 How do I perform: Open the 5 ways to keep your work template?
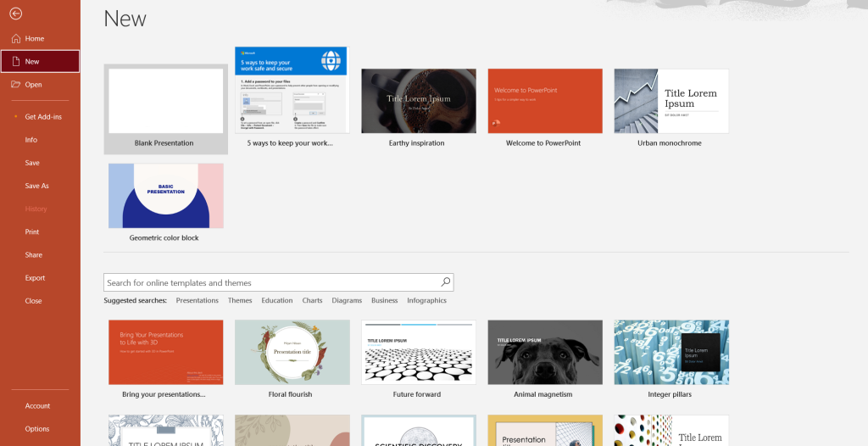(292, 90)
